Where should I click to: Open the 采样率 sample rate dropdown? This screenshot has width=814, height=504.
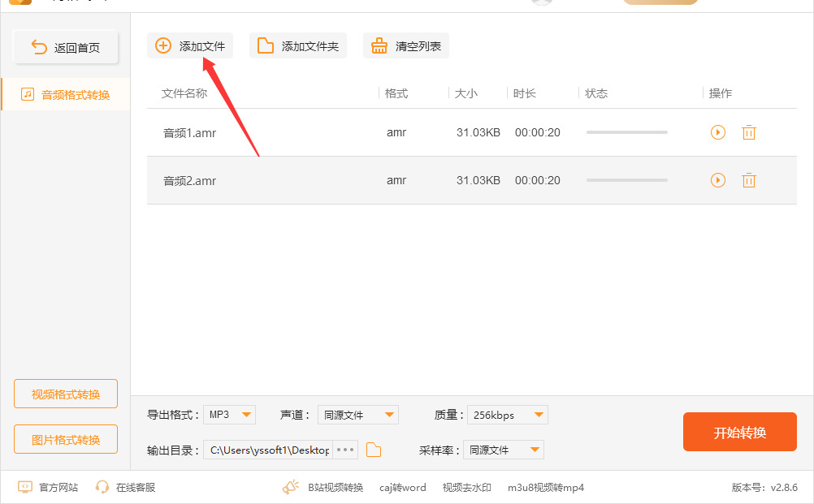coord(504,450)
